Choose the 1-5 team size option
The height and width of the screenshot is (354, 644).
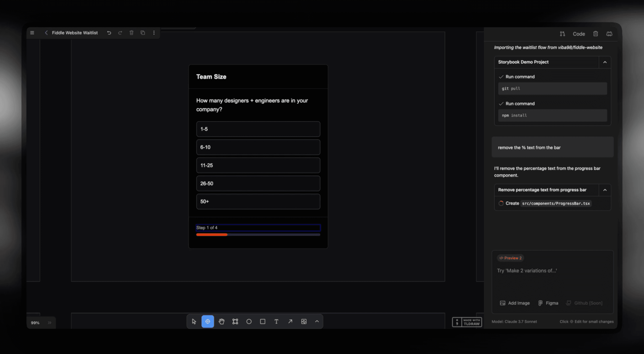pyautogui.click(x=258, y=129)
